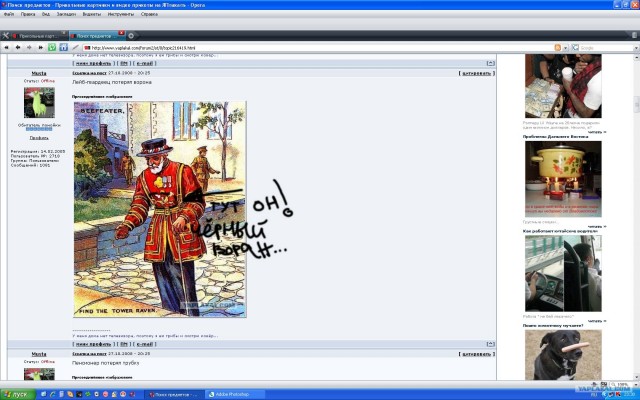Image resolution: width=640 pixels, height=400 pixels.
Task: Open the closed tabs trash icon
Action: [x=634, y=36]
